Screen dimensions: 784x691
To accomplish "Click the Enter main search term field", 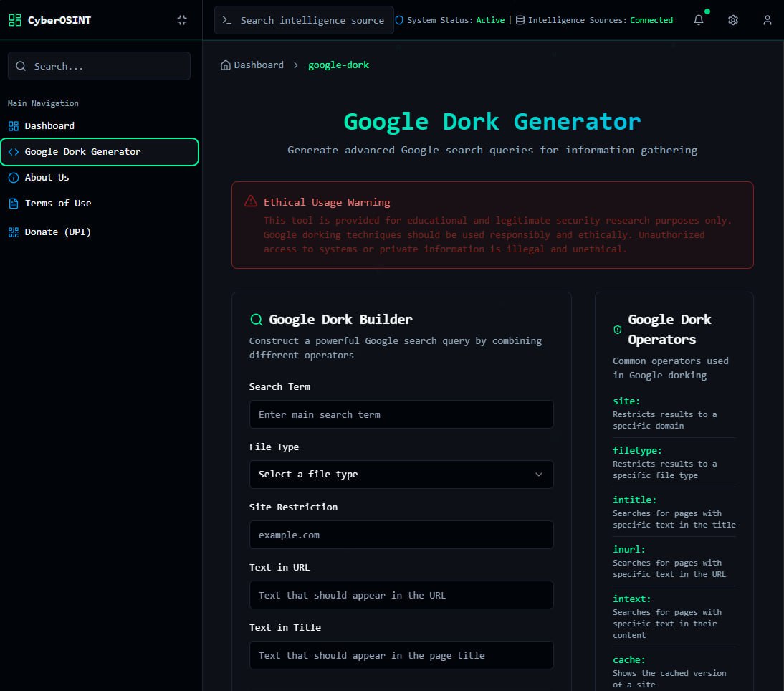I will click(x=401, y=414).
